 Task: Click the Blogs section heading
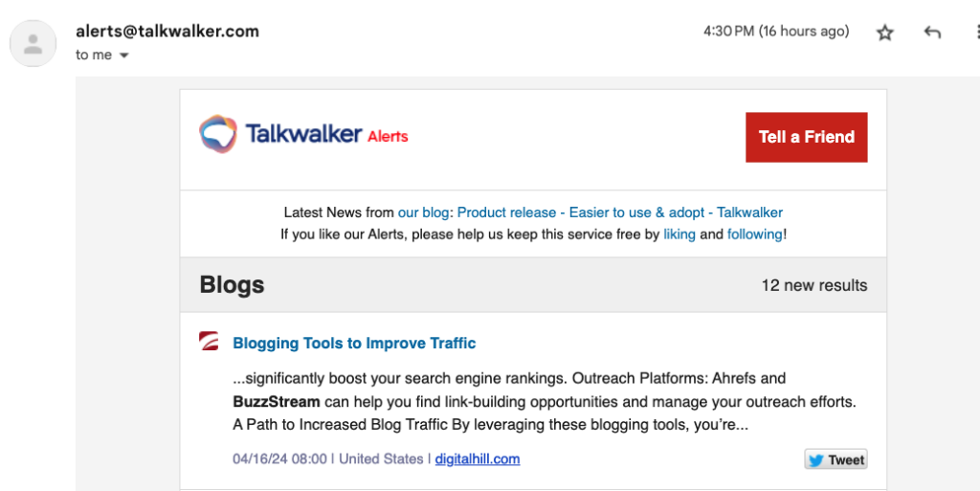[232, 285]
